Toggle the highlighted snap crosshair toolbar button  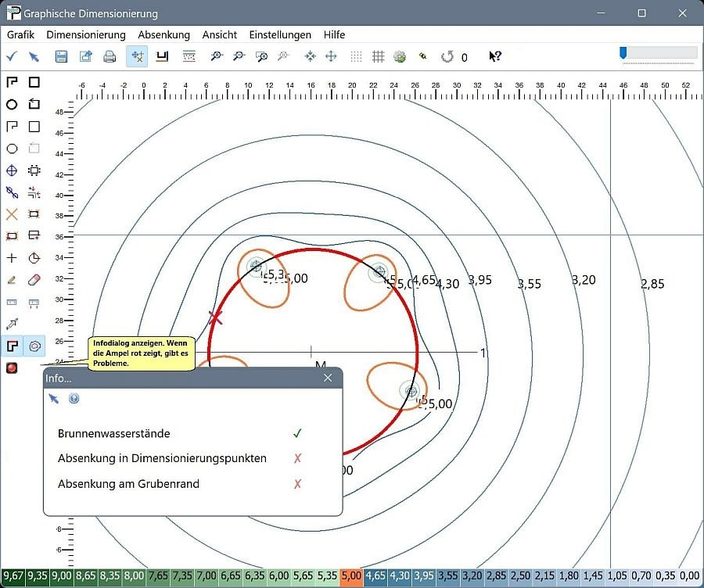pos(137,56)
